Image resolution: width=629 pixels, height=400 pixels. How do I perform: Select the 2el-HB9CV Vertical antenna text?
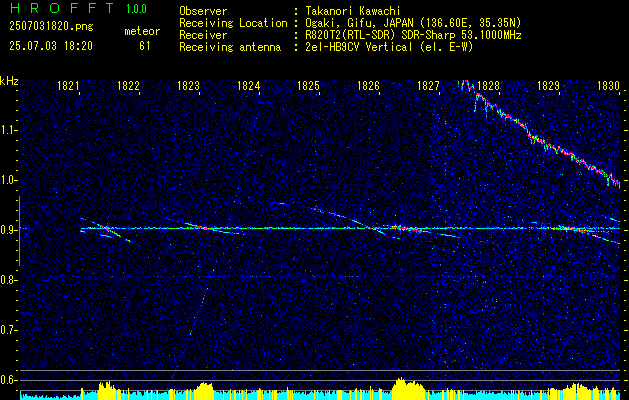click(x=389, y=47)
